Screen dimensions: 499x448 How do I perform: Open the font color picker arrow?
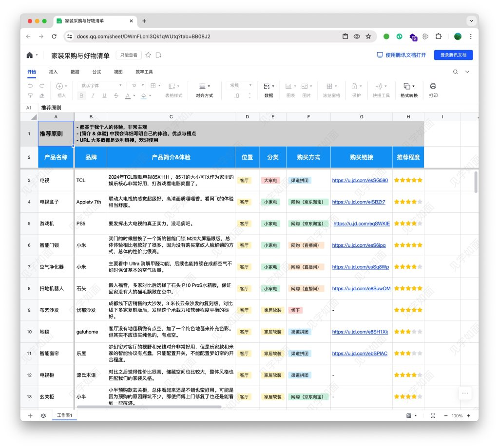[134, 95]
